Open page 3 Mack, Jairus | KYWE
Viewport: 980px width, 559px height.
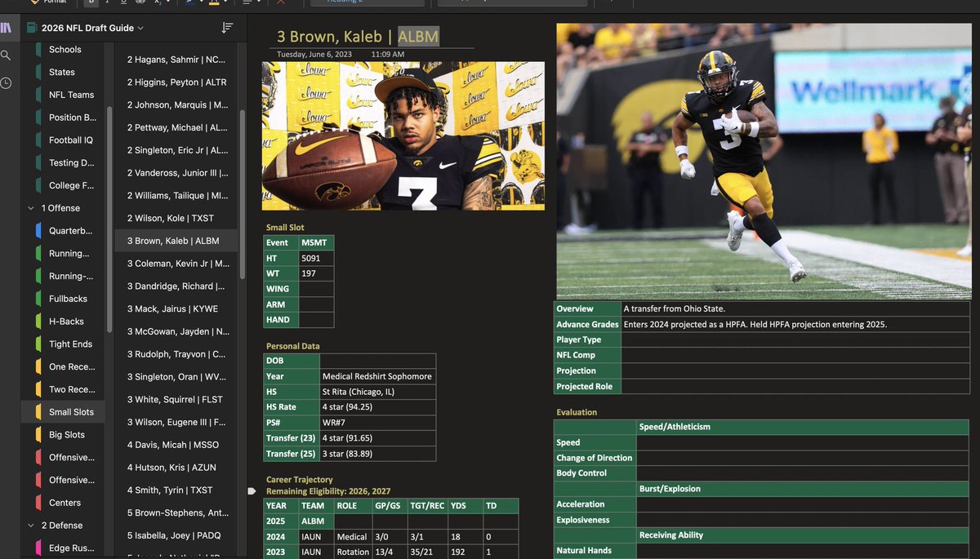click(x=176, y=309)
